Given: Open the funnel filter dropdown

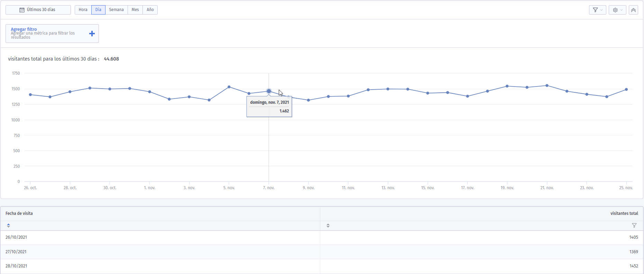Looking at the screenshot, I should (597, 10).
